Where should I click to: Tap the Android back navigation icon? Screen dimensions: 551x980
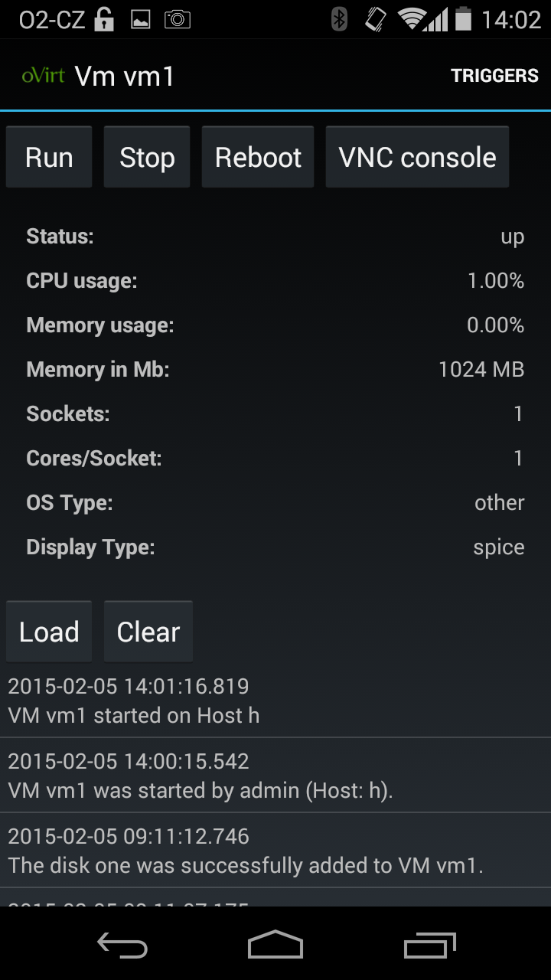[122, 946]
